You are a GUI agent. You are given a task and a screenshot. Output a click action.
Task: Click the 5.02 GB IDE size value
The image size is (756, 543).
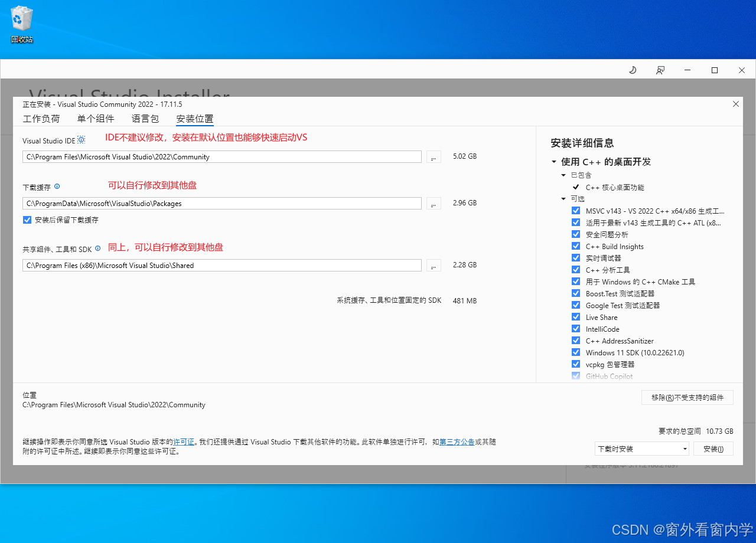coord(465,156)
